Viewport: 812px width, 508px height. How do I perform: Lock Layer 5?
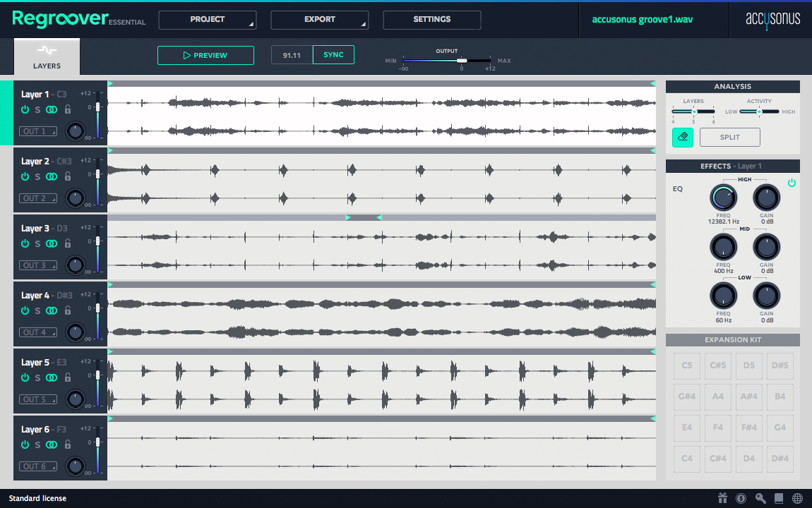tap(67, 377)
